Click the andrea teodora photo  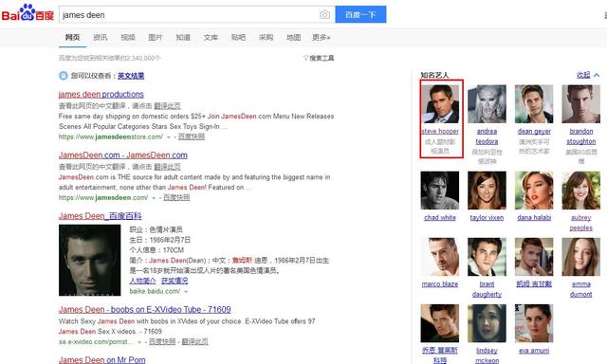pyautogui.click(x=487, y=104)
